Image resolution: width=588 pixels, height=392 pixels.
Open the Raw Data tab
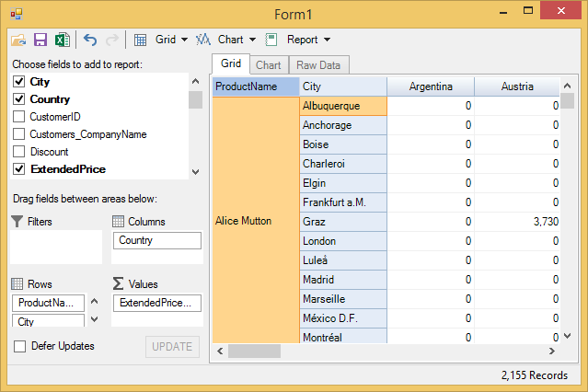tap(318, 65)
